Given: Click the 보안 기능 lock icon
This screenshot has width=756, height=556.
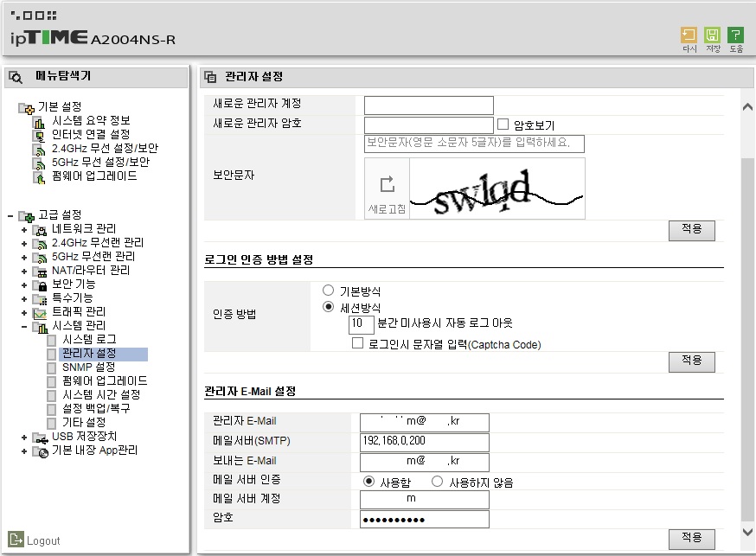Looking at the screenshot, I should click(40, 285).
